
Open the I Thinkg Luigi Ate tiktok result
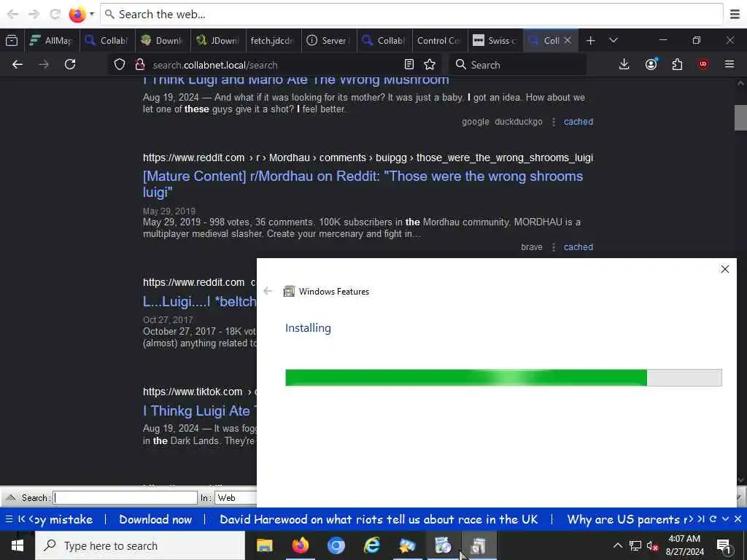[200, 411]
